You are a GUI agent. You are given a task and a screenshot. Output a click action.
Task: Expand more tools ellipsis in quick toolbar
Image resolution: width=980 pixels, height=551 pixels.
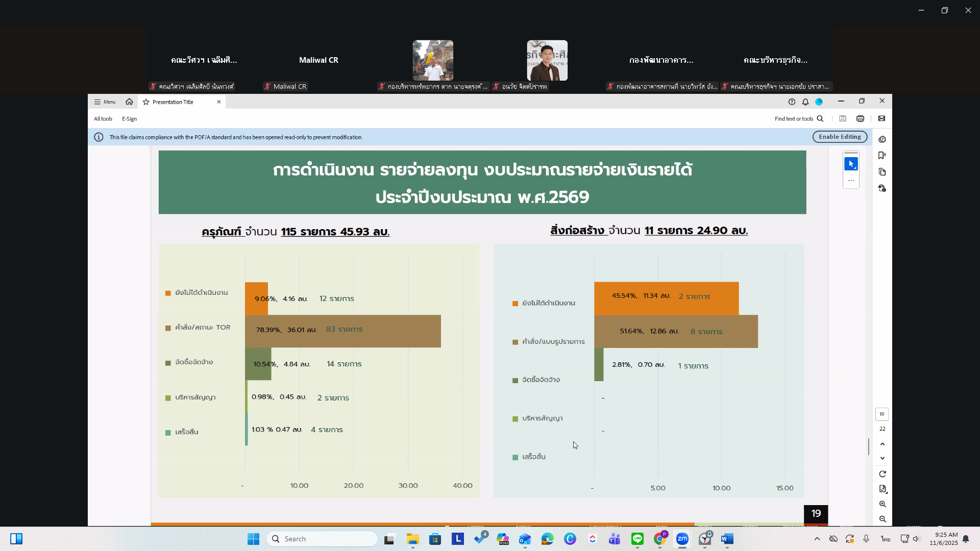click(x=851, y=181)
